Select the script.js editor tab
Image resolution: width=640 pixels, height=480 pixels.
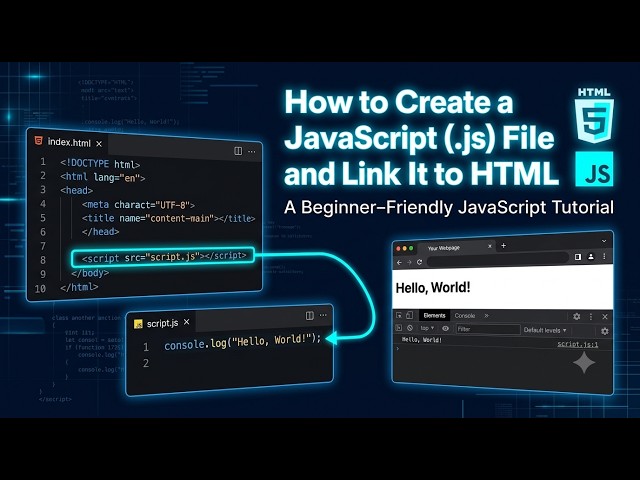162,323
